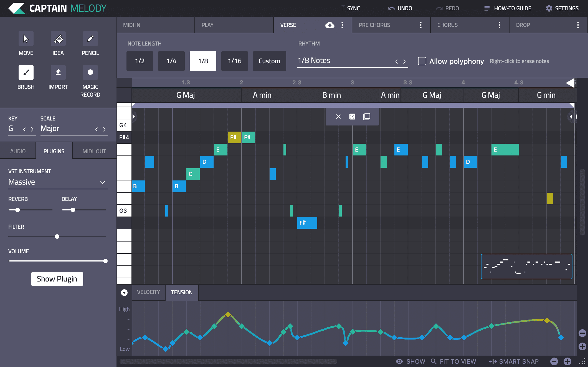588x367 pixels.
Task: Click the melody overview minimap thumbnail
Action: point(526,266)
